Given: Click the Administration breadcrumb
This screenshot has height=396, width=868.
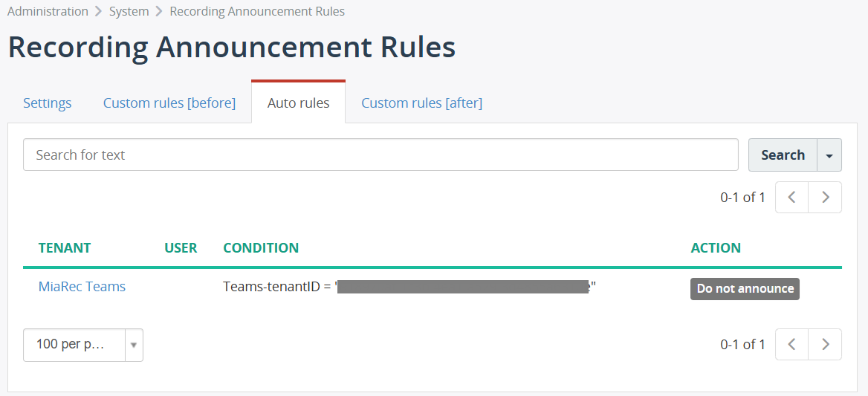Looking at the screenshot, I should tap(48, 12).
